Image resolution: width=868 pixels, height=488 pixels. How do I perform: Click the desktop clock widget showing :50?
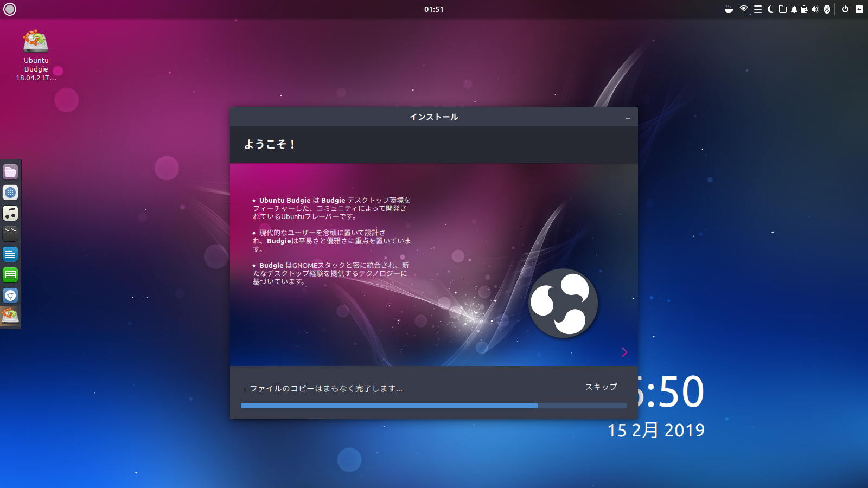click(x=671, y=391)
